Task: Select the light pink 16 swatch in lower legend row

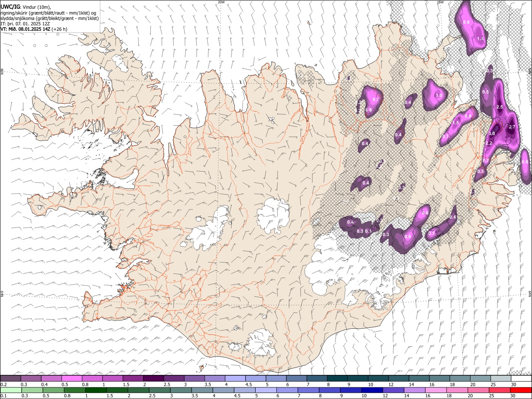Action: click(436, 390)
